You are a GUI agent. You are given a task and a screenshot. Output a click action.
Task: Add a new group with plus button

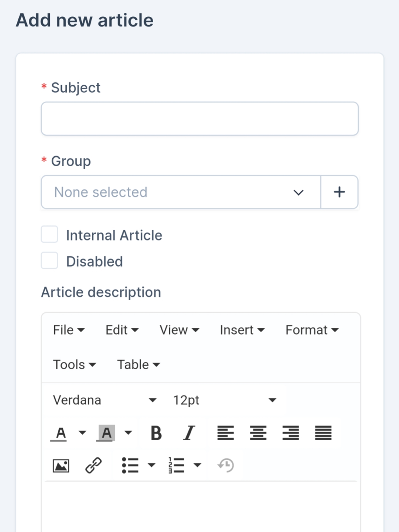point(339,192)
